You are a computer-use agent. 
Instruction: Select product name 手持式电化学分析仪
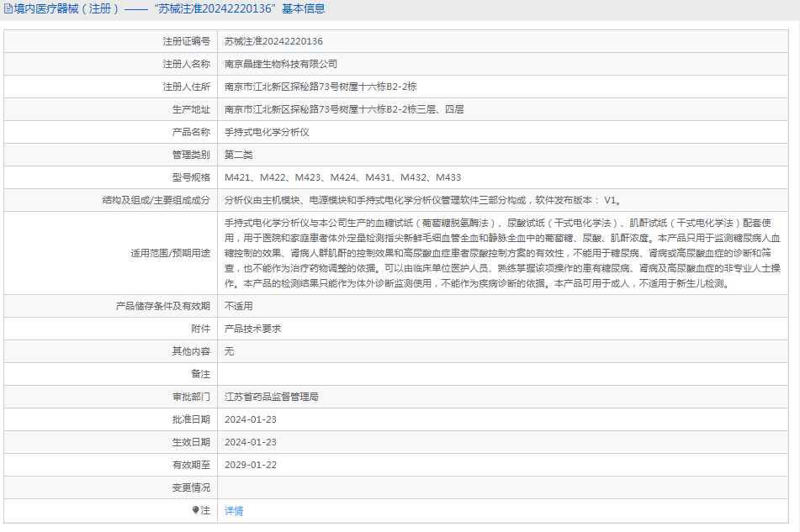(267, 132)
